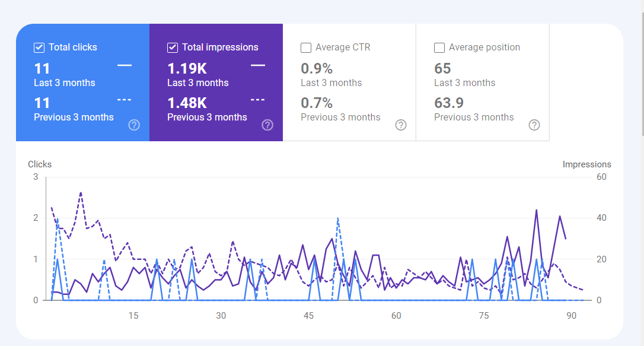Screen dimensions: 644x346
Task: Click the 1.19K impressions value
Action: click(x=187, y=69)
